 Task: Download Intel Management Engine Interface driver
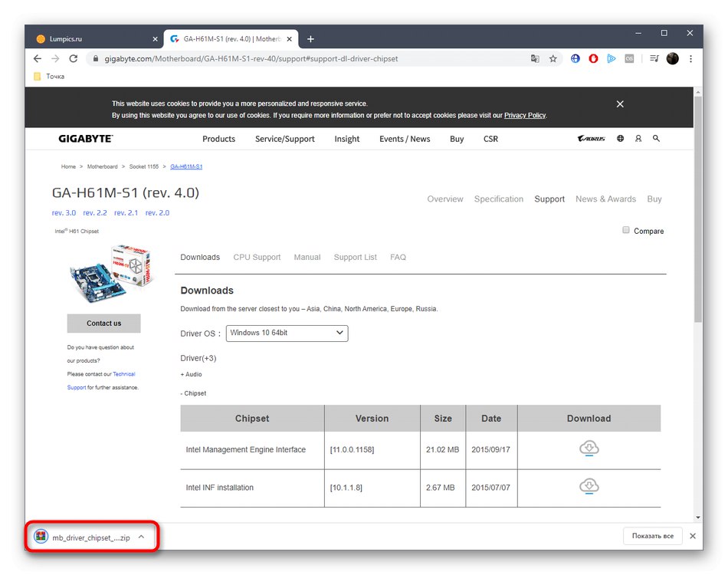click(589, 449)
